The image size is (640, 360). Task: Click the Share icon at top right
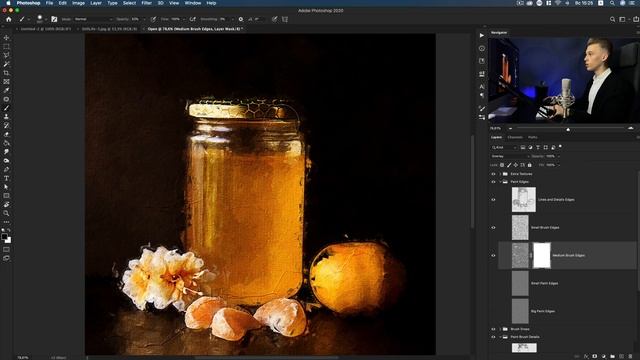click(636, 19)
